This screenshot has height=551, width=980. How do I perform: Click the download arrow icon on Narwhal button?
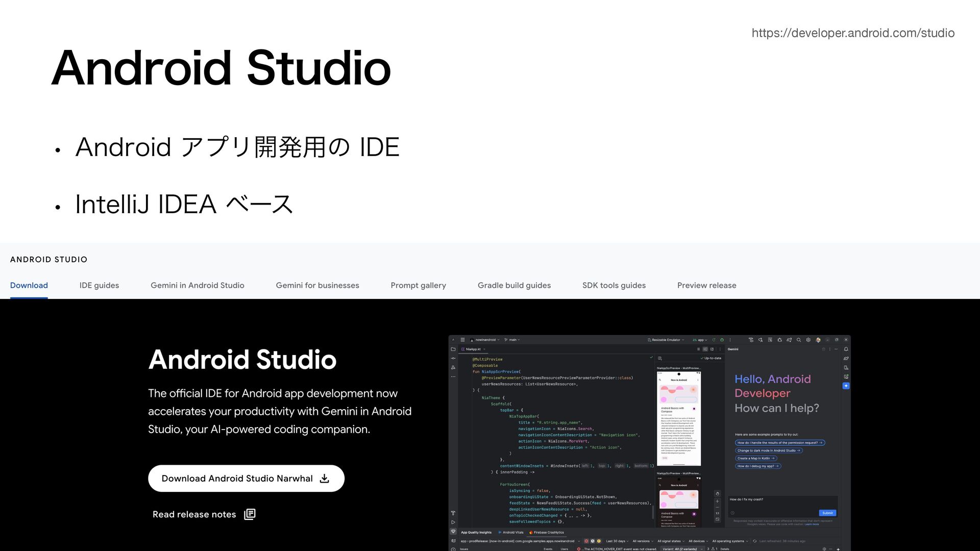325,479
